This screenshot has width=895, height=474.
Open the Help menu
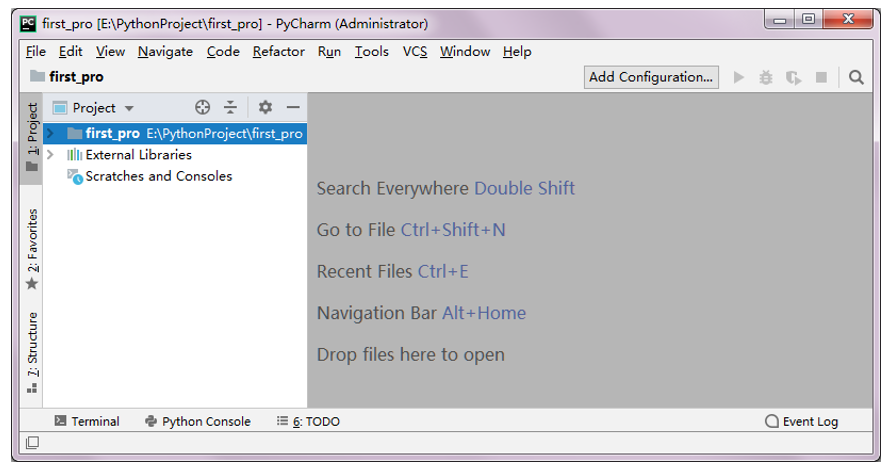(517, 51)
